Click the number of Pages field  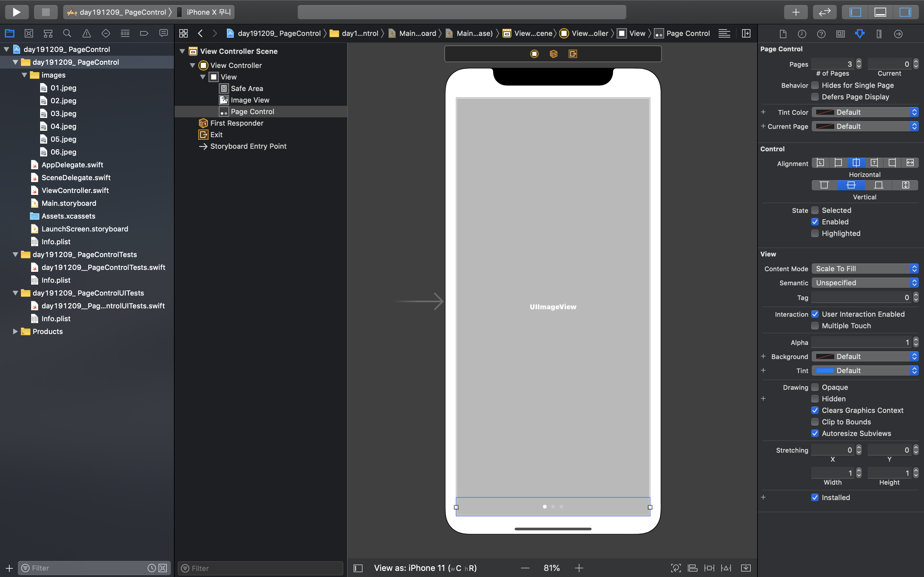[x=832, y=64]
